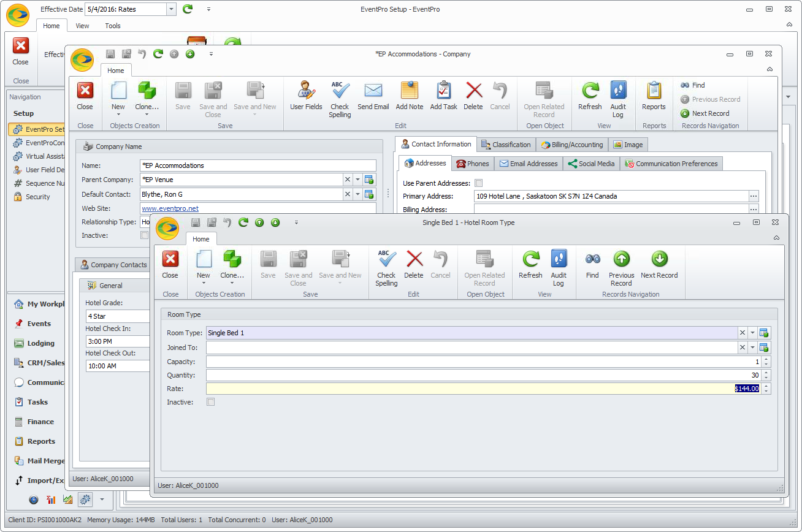Open the Billing/Accounting tab
Viewport: 802px width, 532px height.
(x=572, y=145)
